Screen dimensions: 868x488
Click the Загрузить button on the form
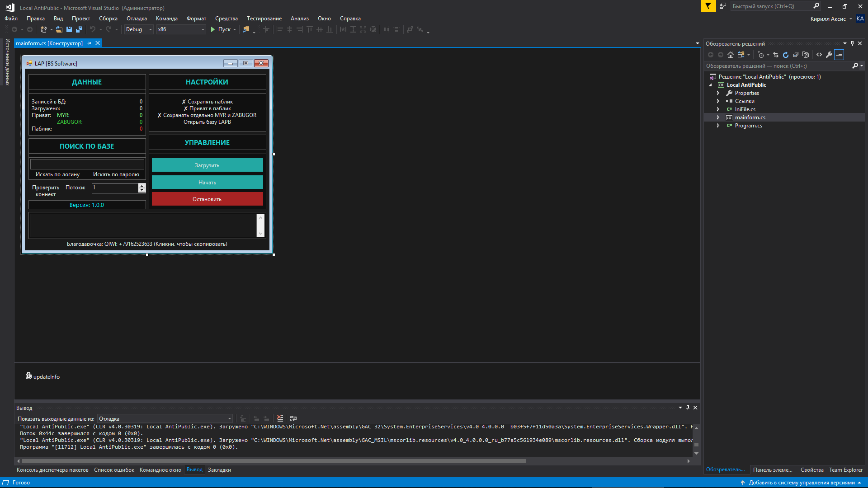[207, 165]
